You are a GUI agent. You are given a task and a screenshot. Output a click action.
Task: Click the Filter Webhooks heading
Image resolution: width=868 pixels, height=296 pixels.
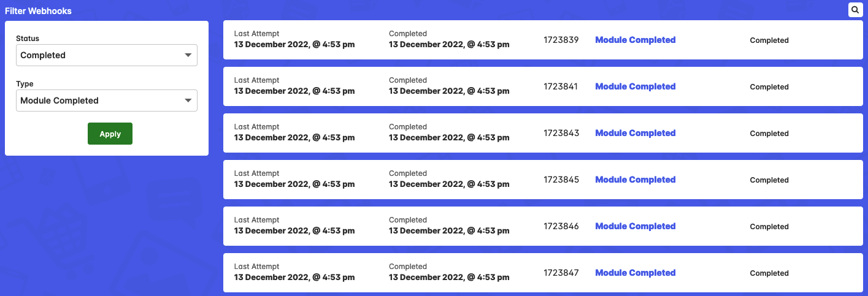click(x=38, y=11)
